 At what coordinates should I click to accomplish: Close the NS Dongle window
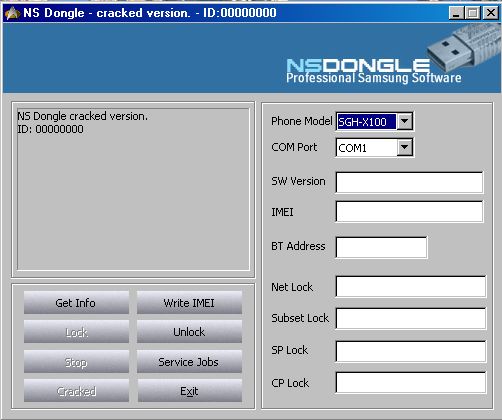click(491, 13)
